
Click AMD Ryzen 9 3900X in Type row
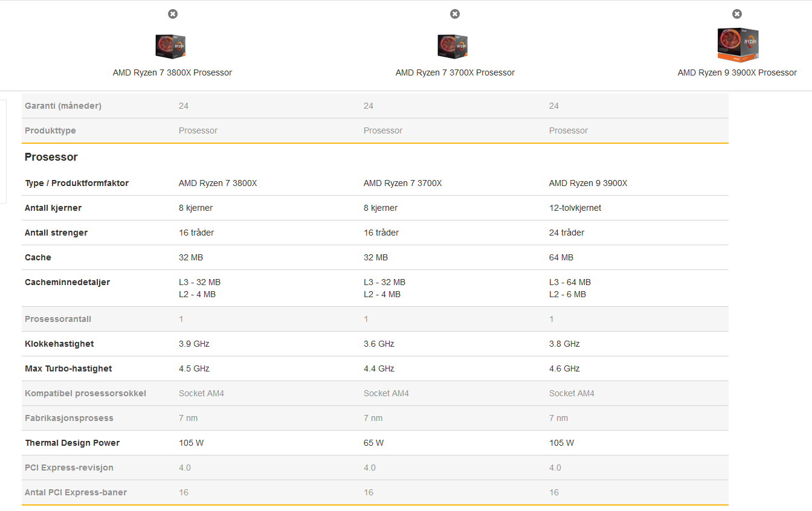click(588, 183)
